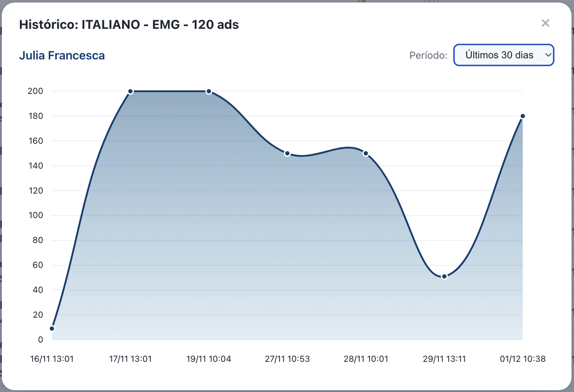Click the data point at 28/11 10:01
574x392 pixels.
[x=366, y=153]
